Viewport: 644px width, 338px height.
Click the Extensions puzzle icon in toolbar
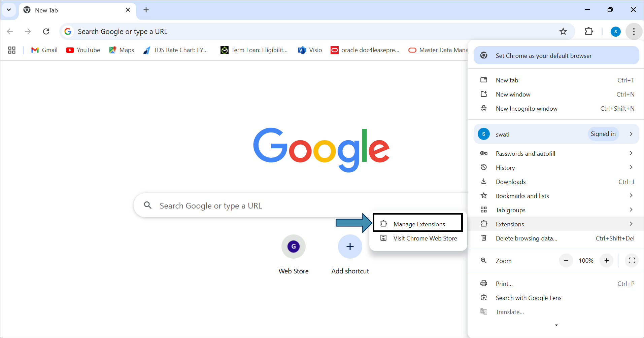coord(589,31)
